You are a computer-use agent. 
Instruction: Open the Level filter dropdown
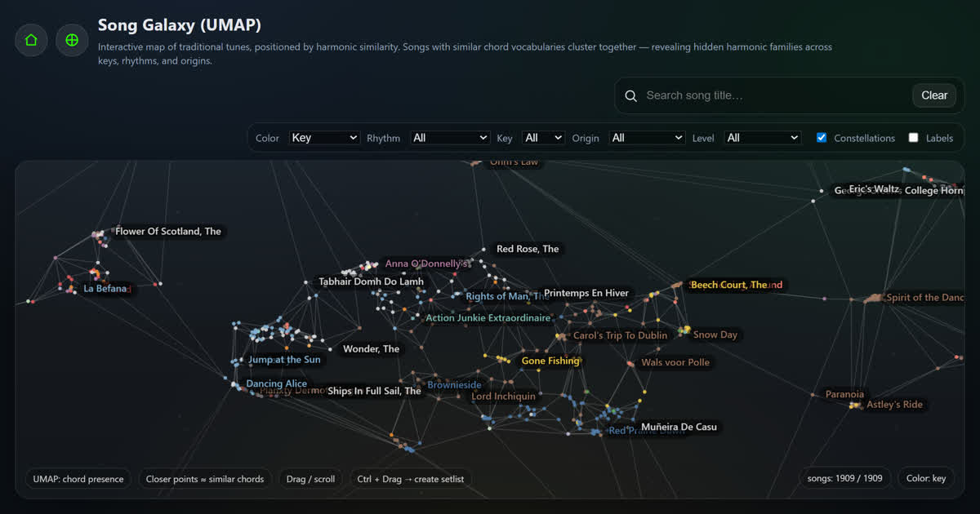click(x=762, y=137)
